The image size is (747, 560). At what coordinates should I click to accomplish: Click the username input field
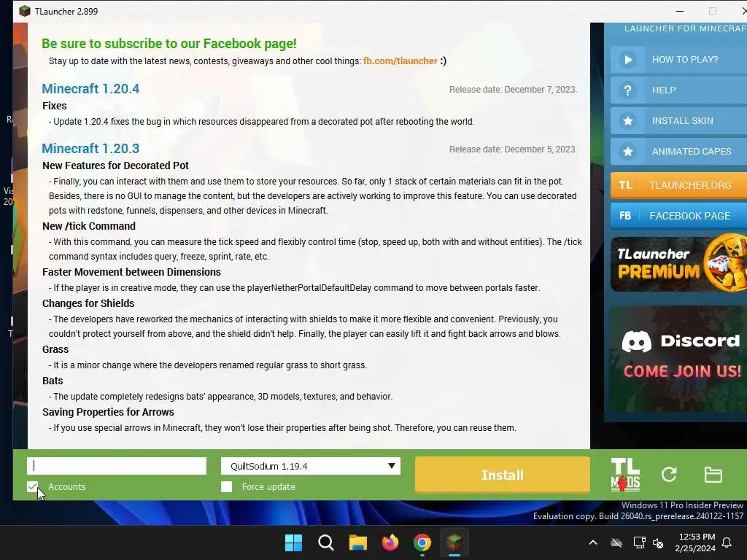click(117, 466)
